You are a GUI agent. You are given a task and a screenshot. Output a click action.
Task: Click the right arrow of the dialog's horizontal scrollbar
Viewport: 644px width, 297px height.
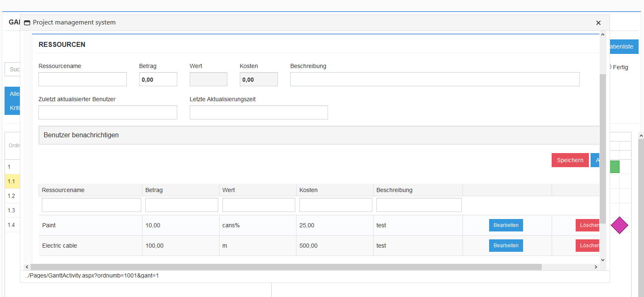pyautogui.click(x=596, y=267)
